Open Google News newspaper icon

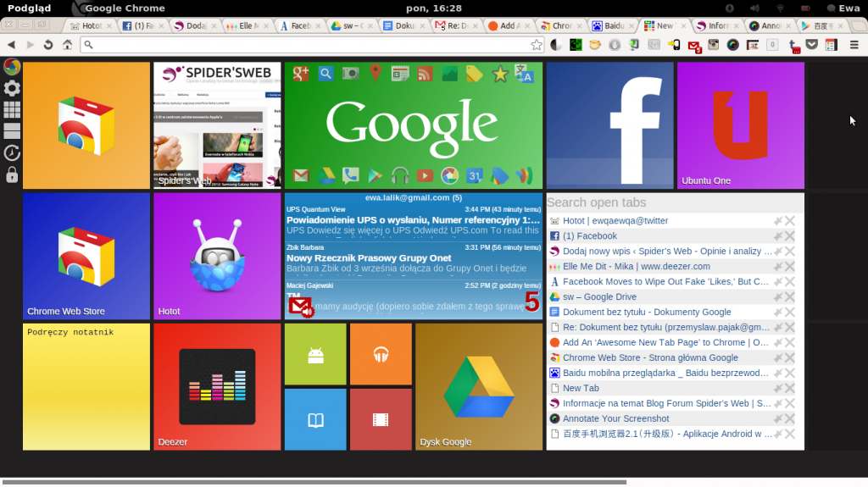400,74
